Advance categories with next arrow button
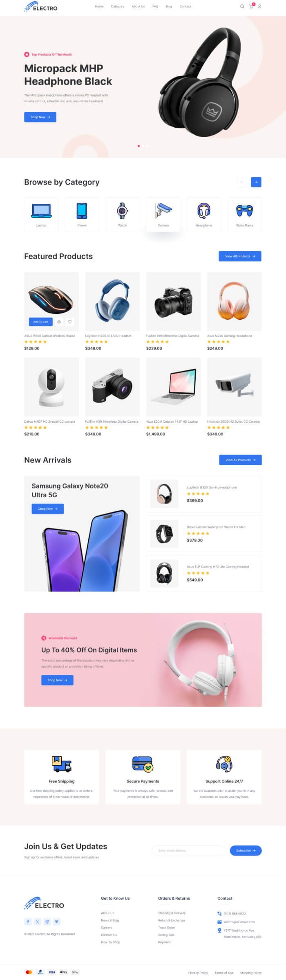 (256, 182)
